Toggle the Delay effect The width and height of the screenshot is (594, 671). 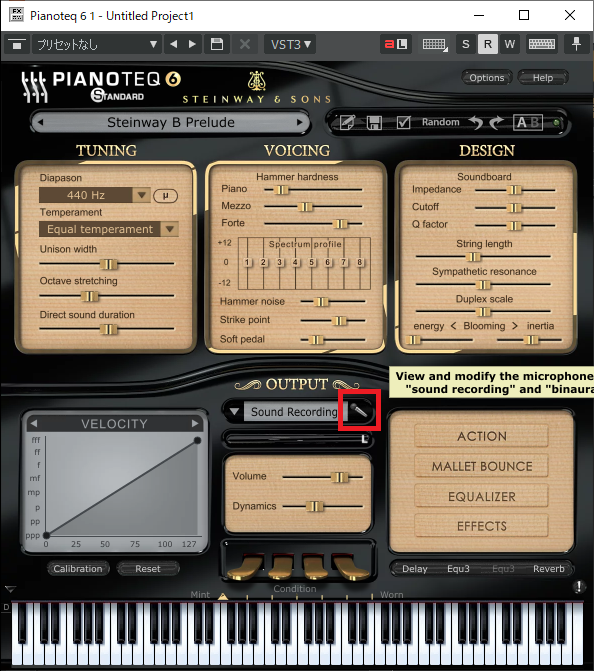[415, 569]
